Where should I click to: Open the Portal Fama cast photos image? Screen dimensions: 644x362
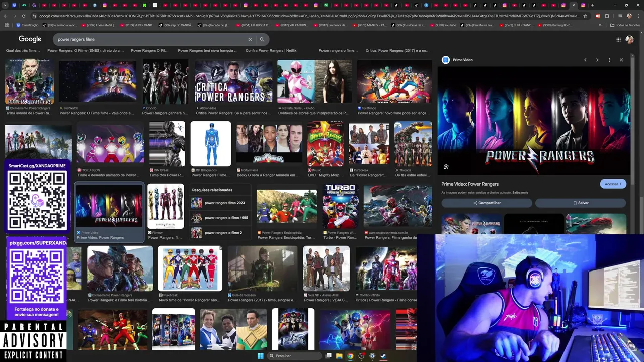click(x=269, y=144)
